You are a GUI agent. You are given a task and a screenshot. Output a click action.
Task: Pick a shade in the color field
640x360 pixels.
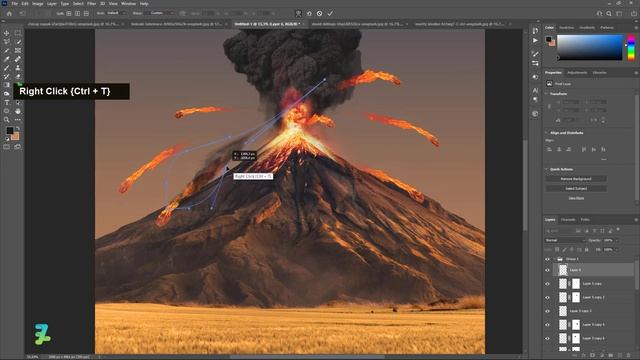coord(589,48)
